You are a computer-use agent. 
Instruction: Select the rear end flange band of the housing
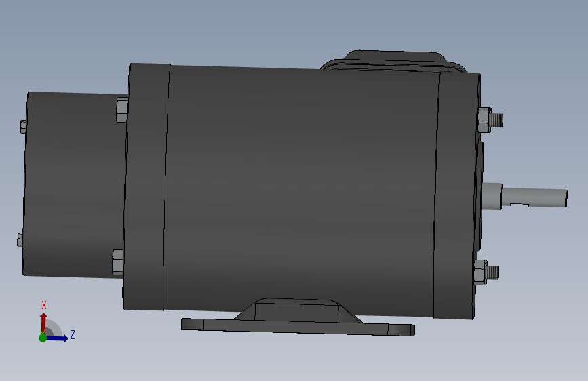146,186
